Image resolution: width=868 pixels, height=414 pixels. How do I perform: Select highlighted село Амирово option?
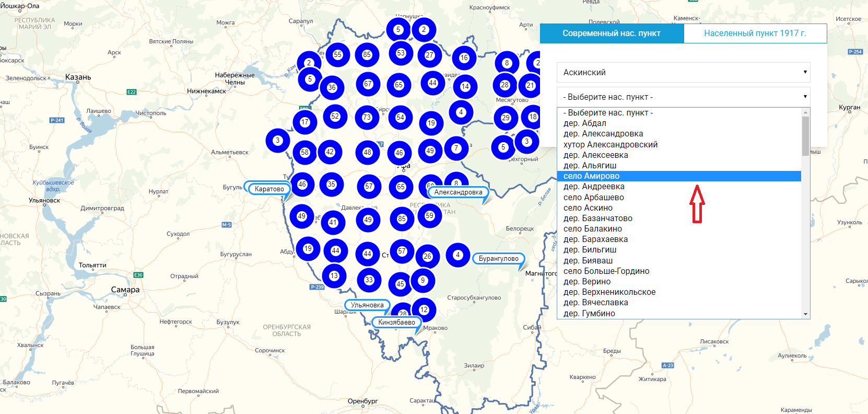point(679,176)
